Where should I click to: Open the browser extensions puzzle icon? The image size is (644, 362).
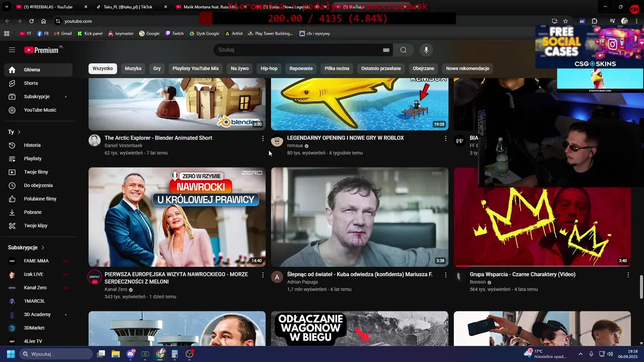595,21
